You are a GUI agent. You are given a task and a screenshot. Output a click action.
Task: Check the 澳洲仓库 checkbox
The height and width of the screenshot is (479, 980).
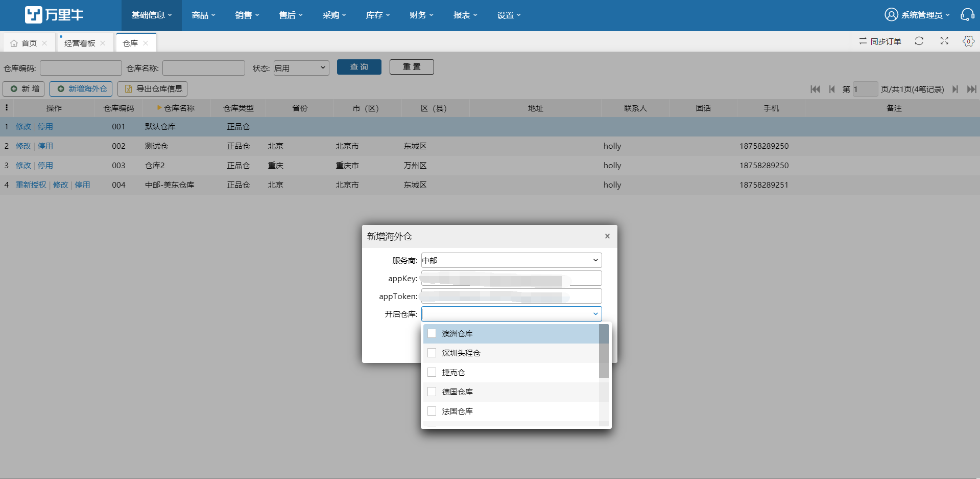[432, 333]
